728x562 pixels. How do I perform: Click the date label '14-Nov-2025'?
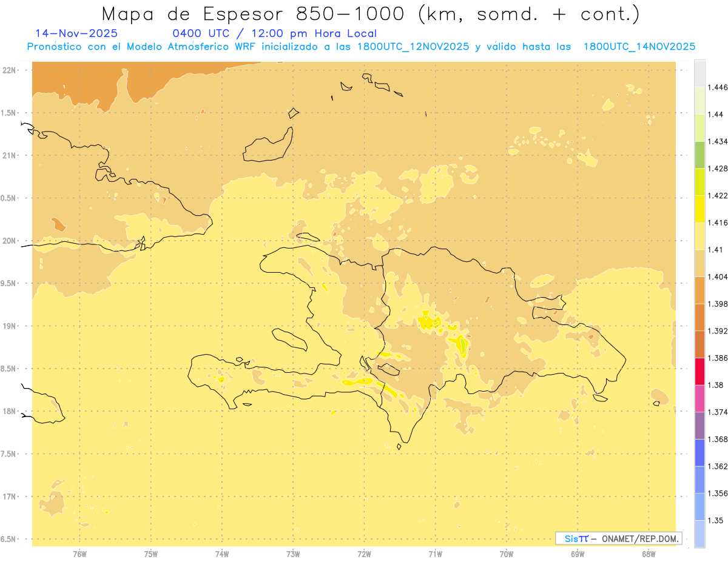pos(76,33)
